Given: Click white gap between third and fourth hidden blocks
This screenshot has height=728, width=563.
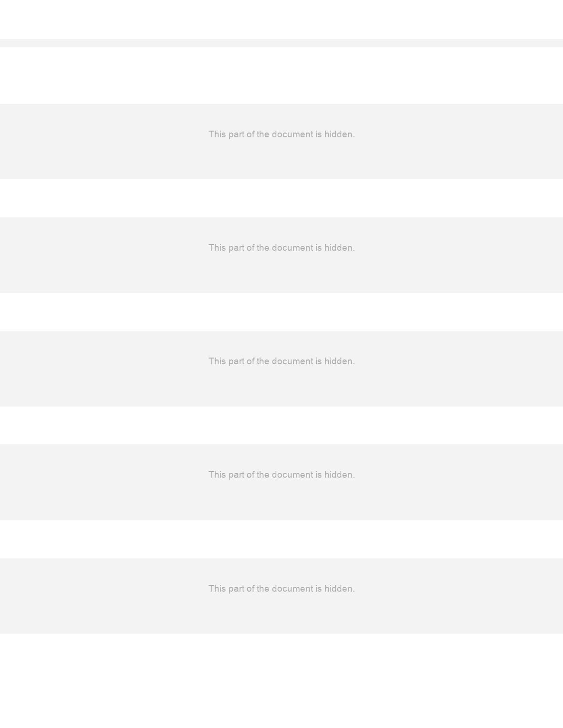Looking at the screenshot, I should [281, 425].
